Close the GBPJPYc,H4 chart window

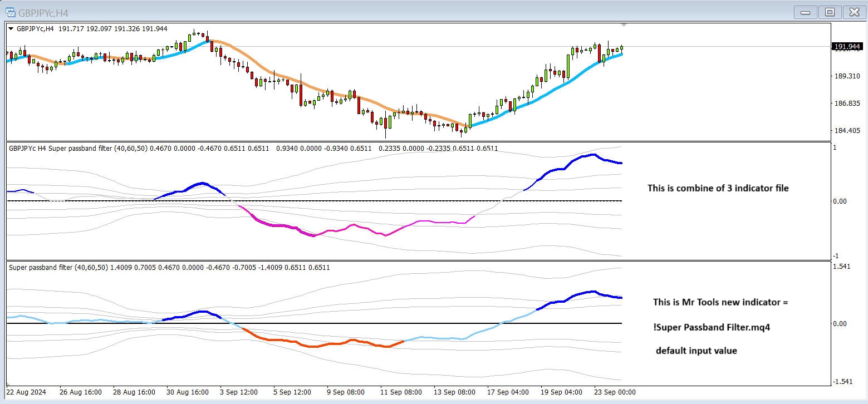853,12
